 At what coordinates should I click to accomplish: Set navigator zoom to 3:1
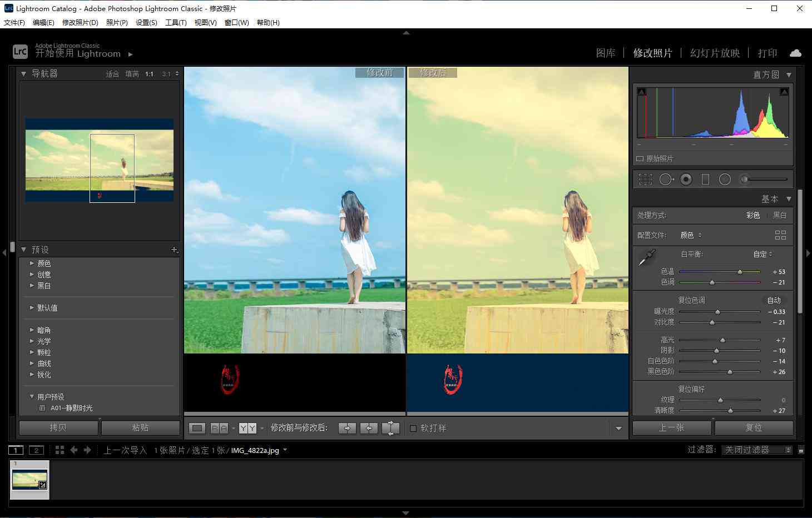coord(166,74)
